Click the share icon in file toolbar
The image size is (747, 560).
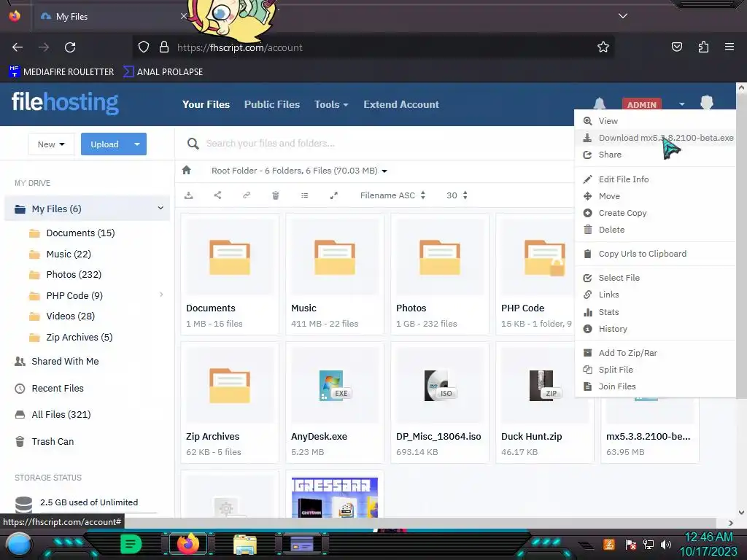click(217, 195)
